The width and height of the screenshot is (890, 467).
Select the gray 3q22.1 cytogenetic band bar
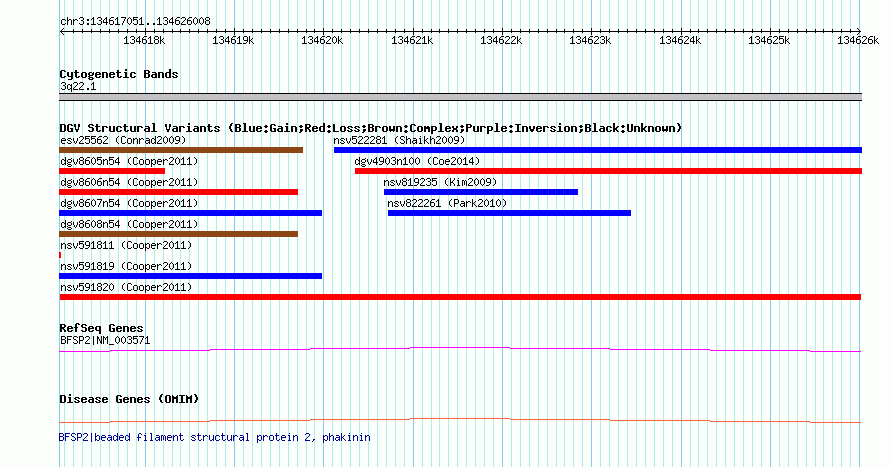click(x=460, y=97)
